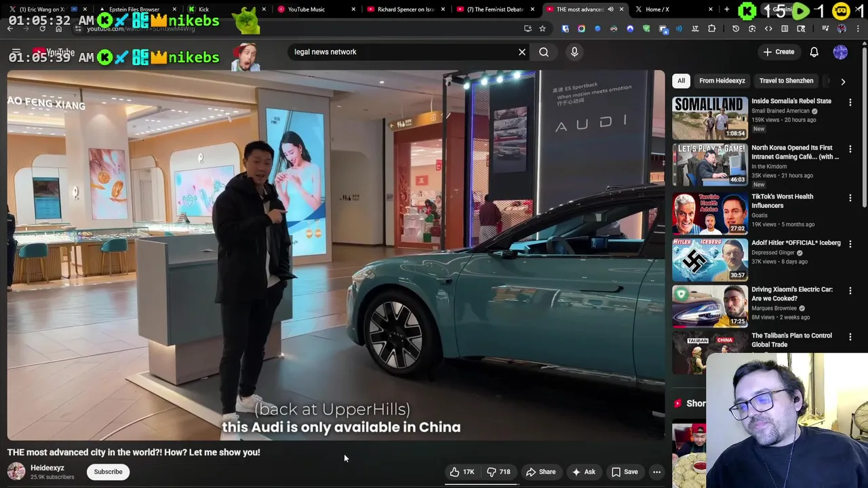Save the video to a playlist
868x488 pixels.
click(x=625, y=472)
